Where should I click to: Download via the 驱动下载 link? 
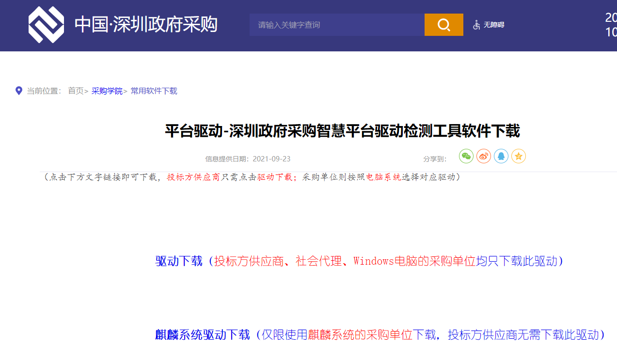[178, 262]
